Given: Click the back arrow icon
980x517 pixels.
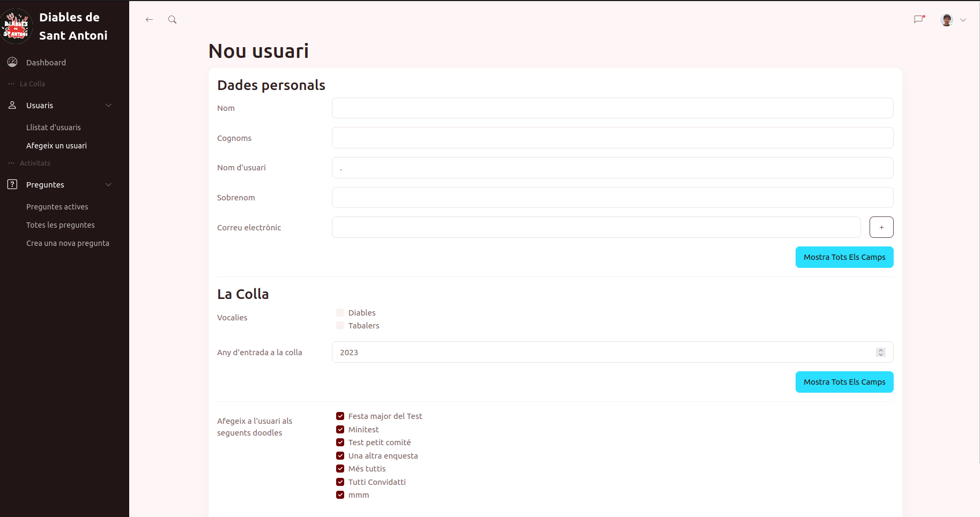Looking at the screenshot, I should [x=149, y=20].
